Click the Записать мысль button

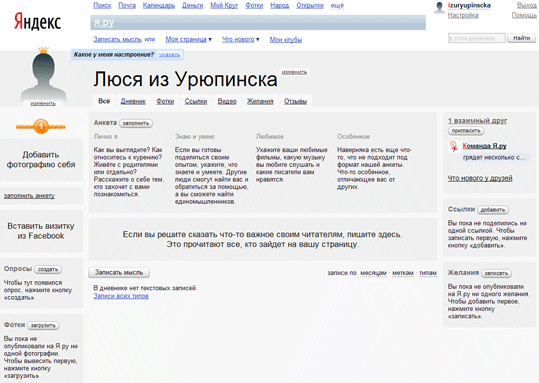coord(119,272)
